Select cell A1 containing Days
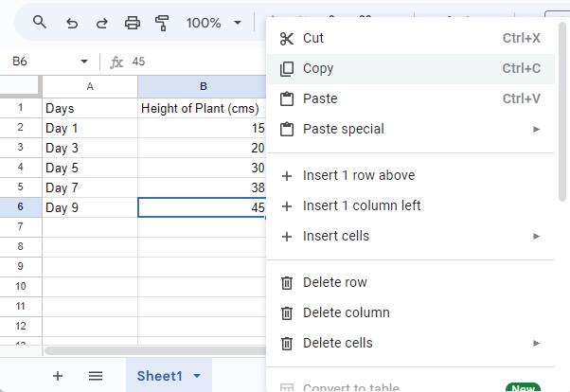The height and width of the screenshot is (392, 570). click(90, 108)
